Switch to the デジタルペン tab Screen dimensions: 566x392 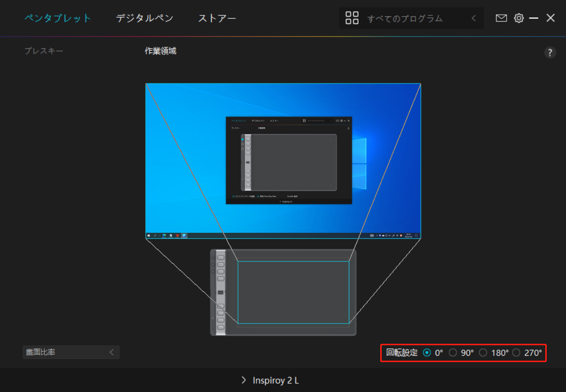point(144,18)
